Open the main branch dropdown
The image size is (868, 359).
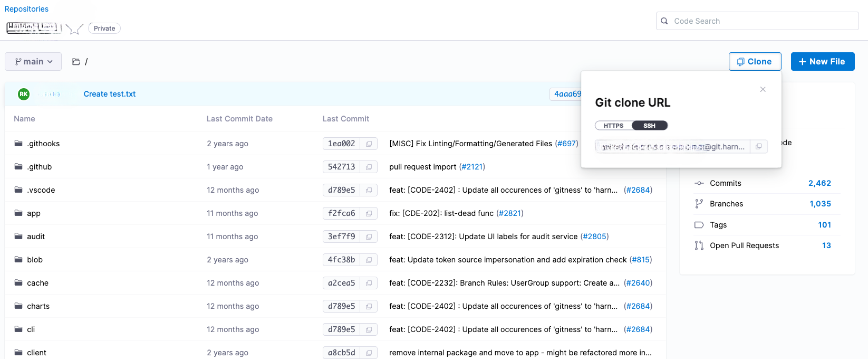coord(33,62)
